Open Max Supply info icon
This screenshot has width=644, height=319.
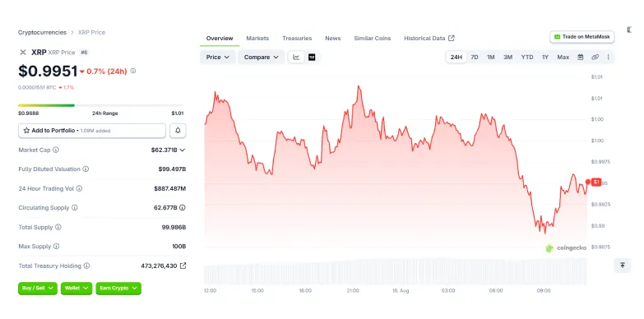[x=56, y=247]
